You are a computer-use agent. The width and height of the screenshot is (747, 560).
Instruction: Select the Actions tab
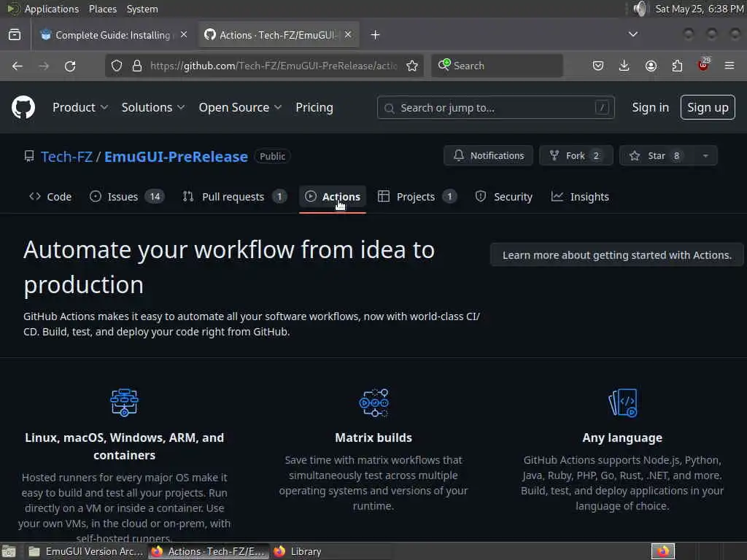coord(333,197)
